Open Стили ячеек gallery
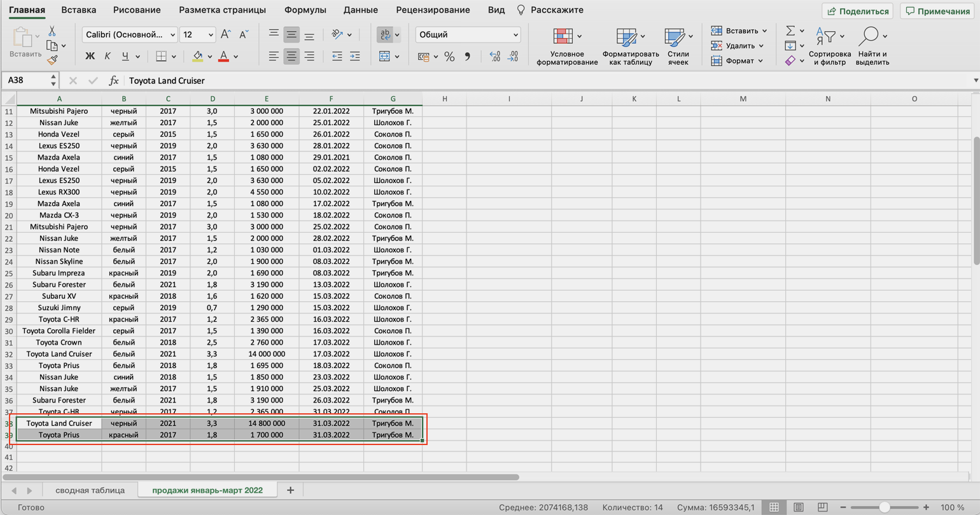980x515 pixels. [x=678, y=46]
